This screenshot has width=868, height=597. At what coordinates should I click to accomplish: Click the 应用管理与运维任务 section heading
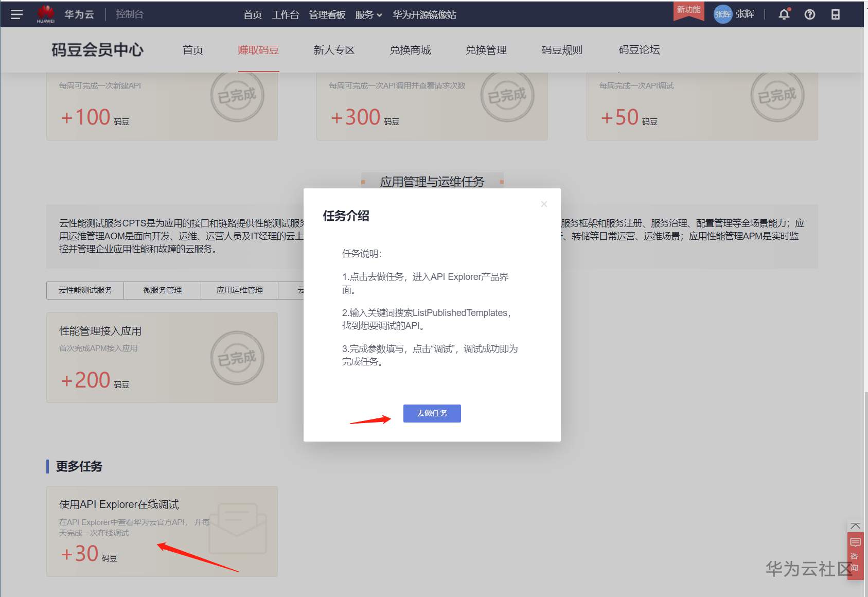432,182
